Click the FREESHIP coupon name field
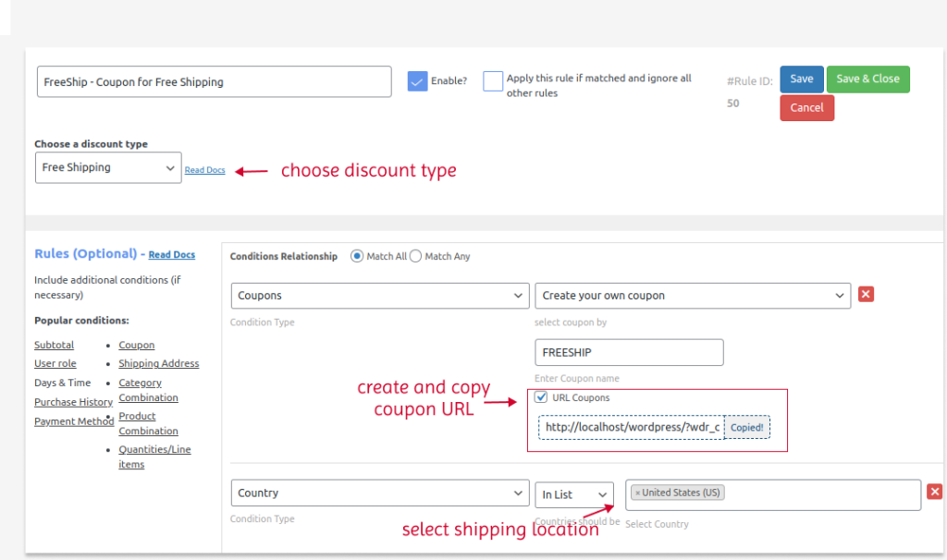 pyautogui.click(x=629, y=352)
